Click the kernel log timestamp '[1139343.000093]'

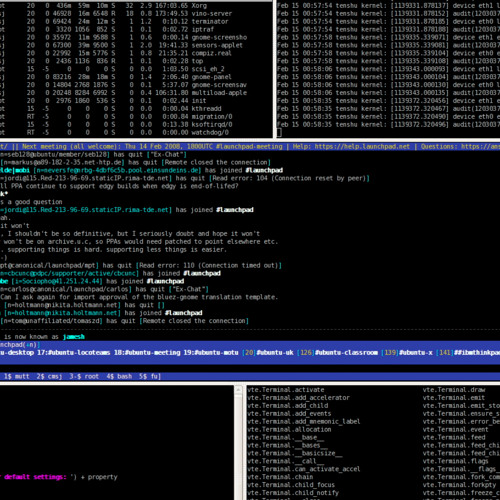(x=419, y=69)
